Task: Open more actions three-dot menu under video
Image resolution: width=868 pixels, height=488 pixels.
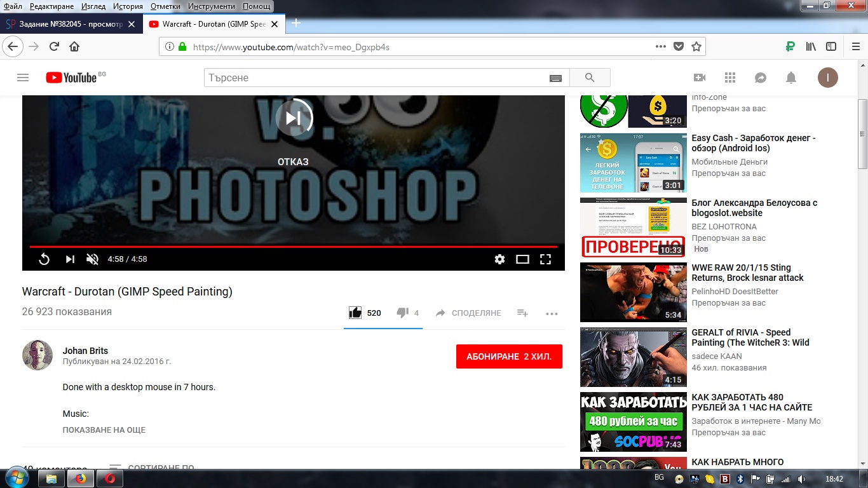Action: point(552,313)
